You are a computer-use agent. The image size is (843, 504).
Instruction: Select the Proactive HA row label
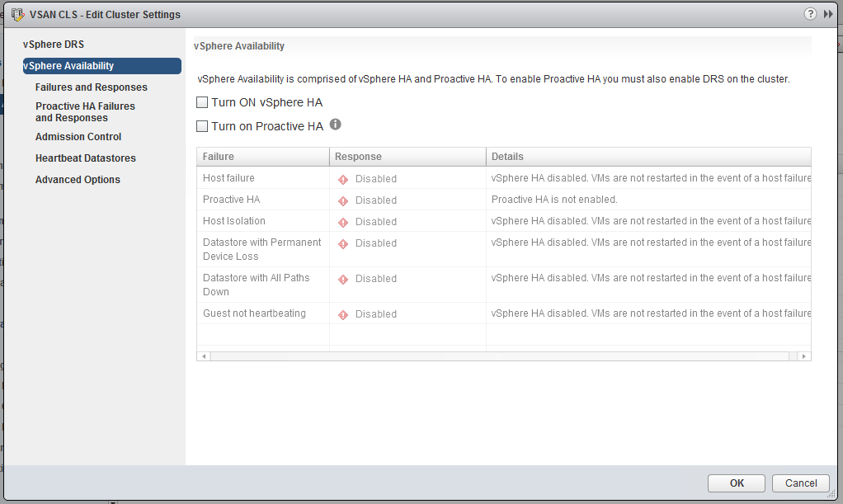point(231,200)
